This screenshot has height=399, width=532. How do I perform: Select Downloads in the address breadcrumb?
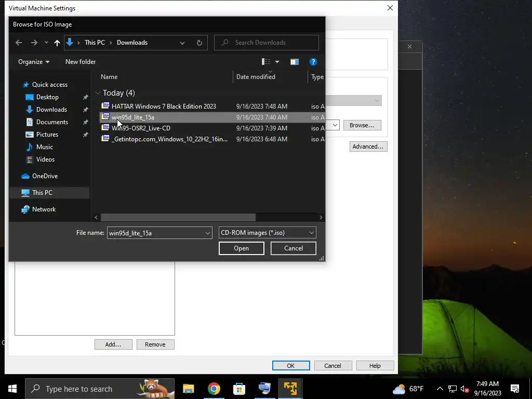coord(132,43)
